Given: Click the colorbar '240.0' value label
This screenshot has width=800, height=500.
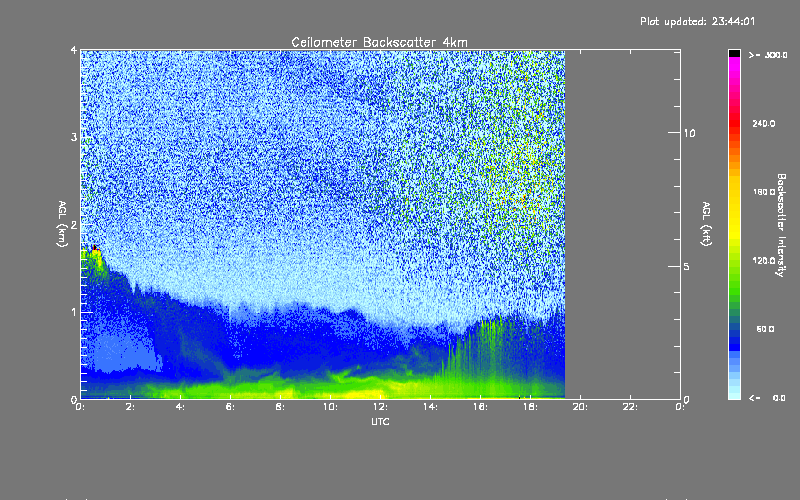Looking at the screenshot, I should coord(764,123).
